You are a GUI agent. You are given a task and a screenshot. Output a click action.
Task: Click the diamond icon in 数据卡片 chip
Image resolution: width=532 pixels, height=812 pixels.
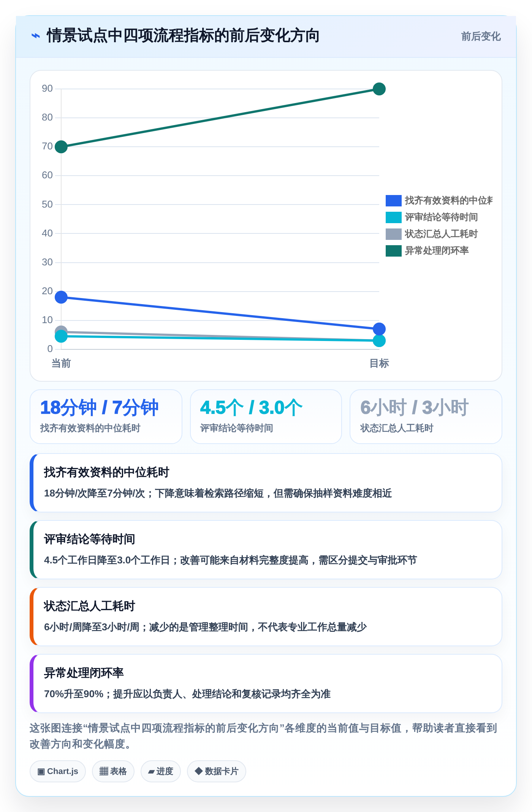click(198, 771)
